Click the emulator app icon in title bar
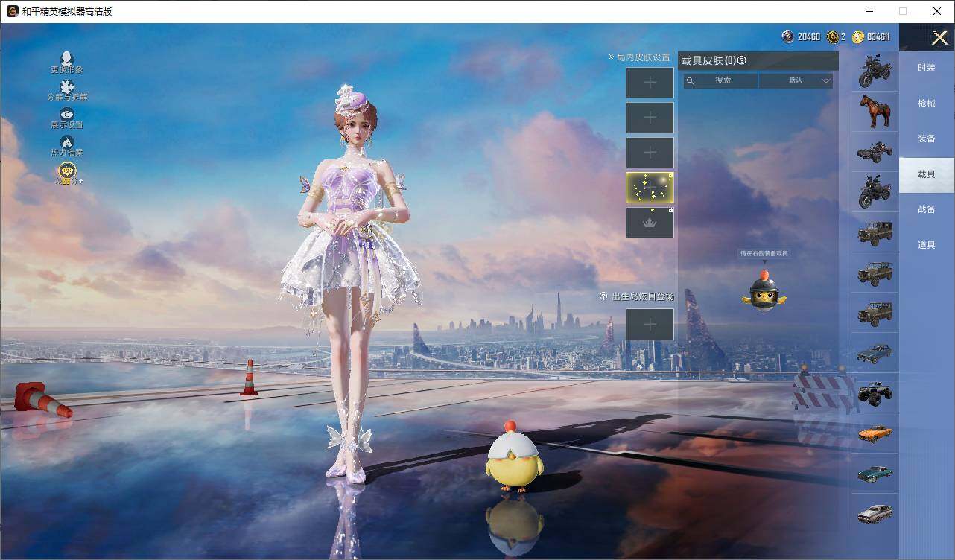The width and height of the screenshot is (955, 560). click(x=12, y=11)
